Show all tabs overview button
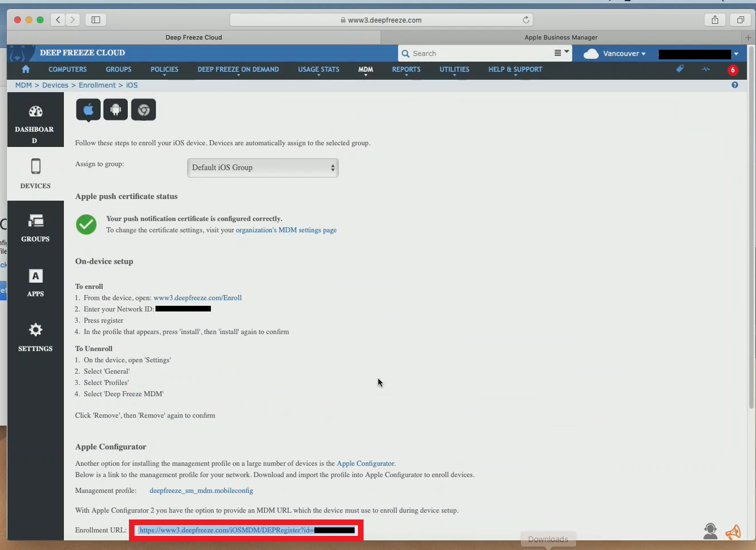 click(740, 20)
